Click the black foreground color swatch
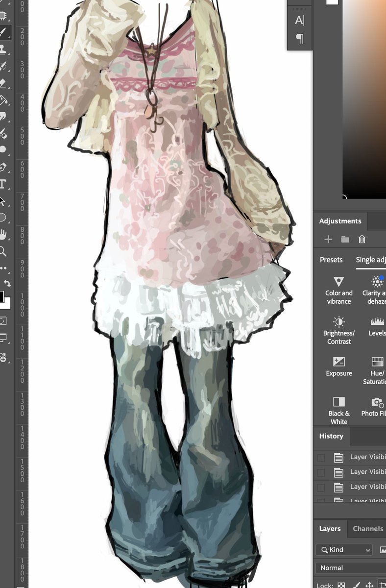The width and height of the screenshot is (386, 588). [x=1, y=296]
